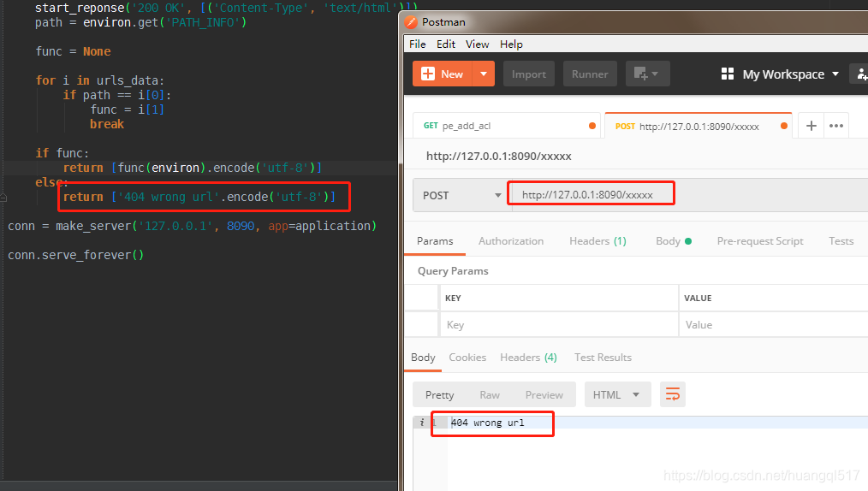868x491 pixels.
Task: Open the View menu in Postman
Action: pyautogui.click(x=477, y=44)
